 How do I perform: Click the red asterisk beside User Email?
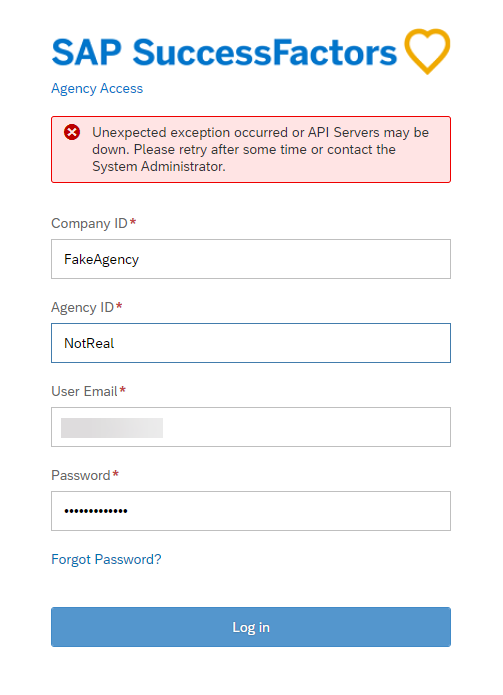click(123, 389)
